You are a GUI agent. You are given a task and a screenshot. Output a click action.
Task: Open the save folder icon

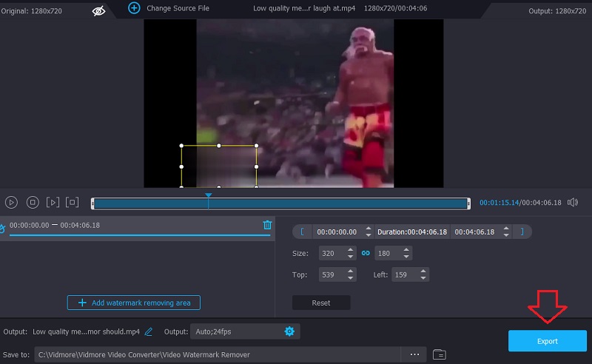pyautogui.click(x=439, y=354)
